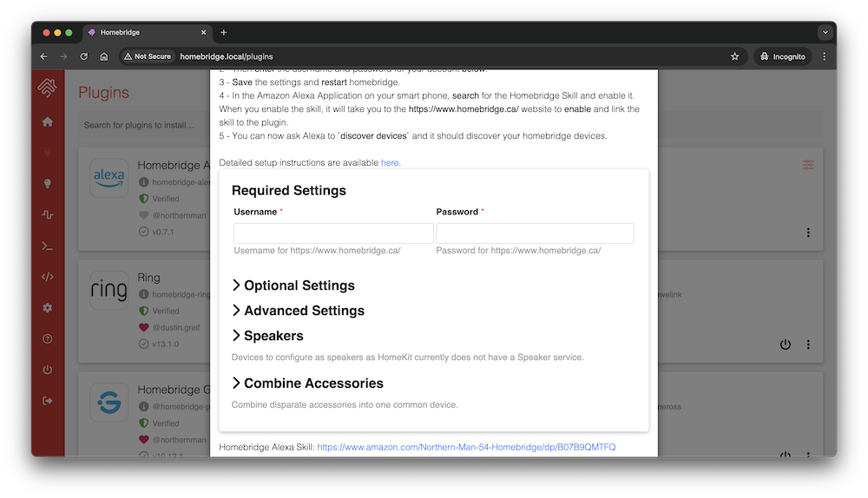Viewport: 868px width, 498px height.
Task: Close the Homebridge browser tab
Action: 203,33
